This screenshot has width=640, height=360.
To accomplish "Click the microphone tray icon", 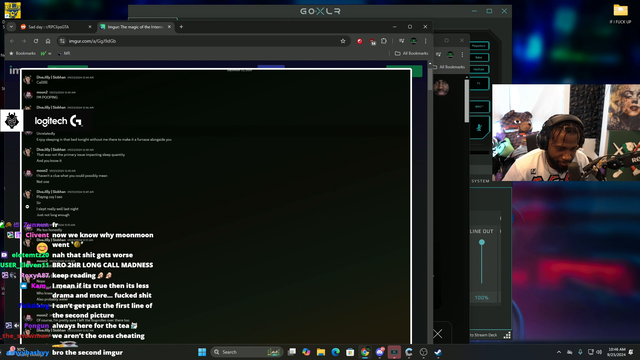I will click(580, 352).
